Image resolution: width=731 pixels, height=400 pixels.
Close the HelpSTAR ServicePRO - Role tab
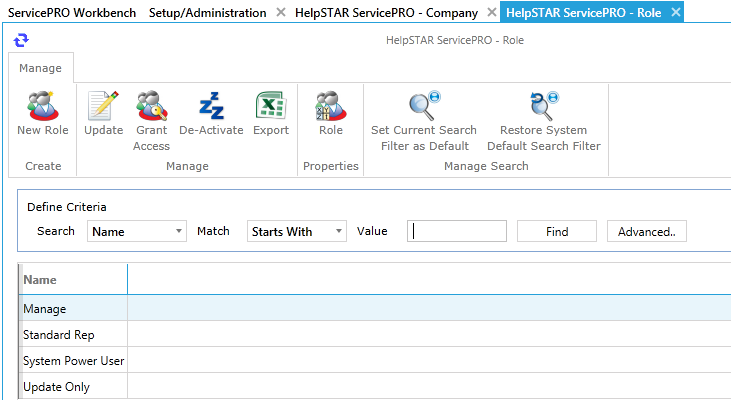point(676,13)
